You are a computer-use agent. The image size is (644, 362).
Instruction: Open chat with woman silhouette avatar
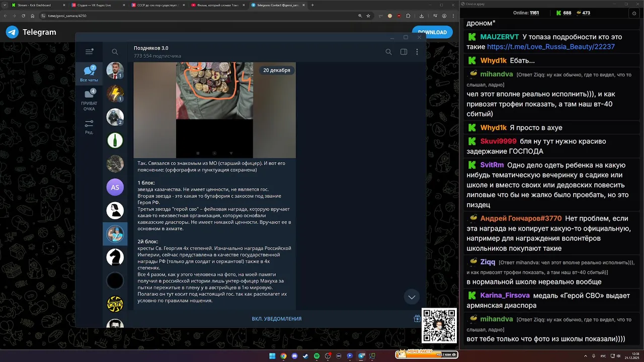click(115, 210)
